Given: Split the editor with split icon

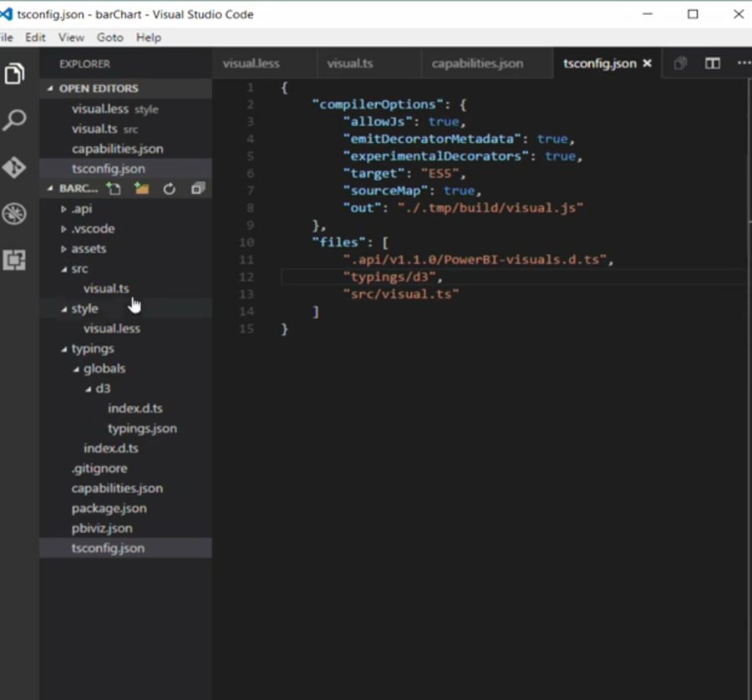Looking at the screenshot, I should click(712, 63).
